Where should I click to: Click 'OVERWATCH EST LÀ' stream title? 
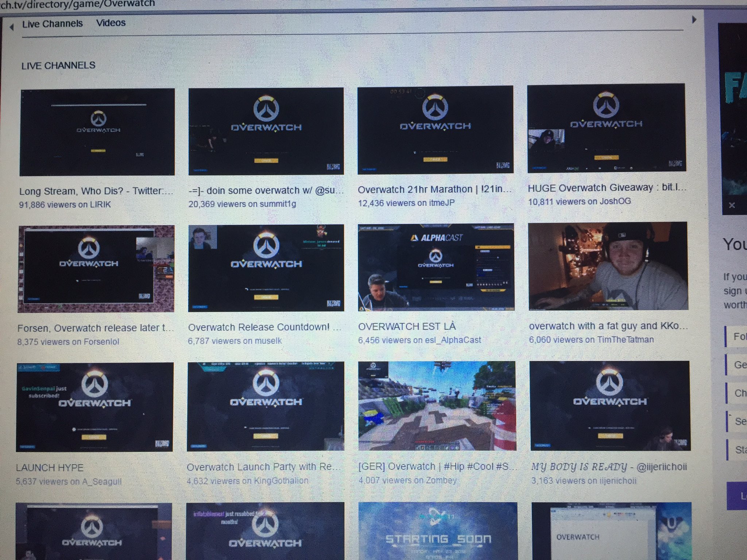tap(407, 326)
